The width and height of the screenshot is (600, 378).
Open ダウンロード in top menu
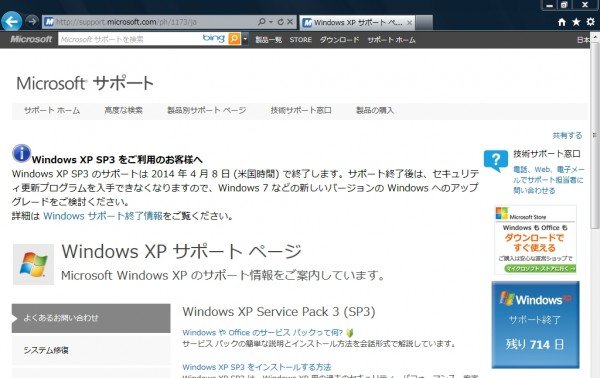pyautogui.click(x=339, y=39)
